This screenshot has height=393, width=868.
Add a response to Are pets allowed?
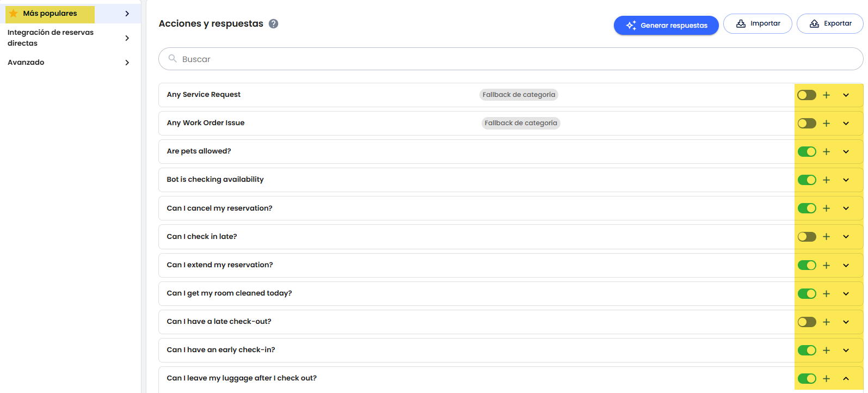pos(826,152)
